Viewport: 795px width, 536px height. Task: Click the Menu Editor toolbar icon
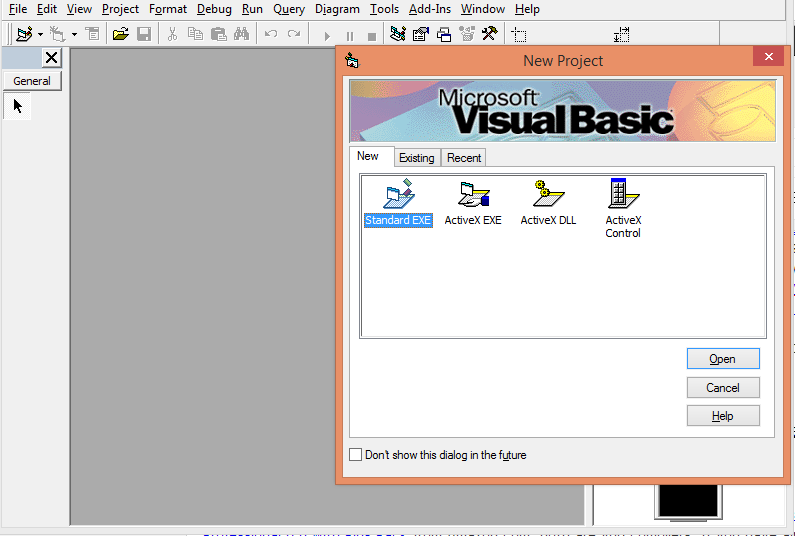pyautogui.click(x=92, y=34)
